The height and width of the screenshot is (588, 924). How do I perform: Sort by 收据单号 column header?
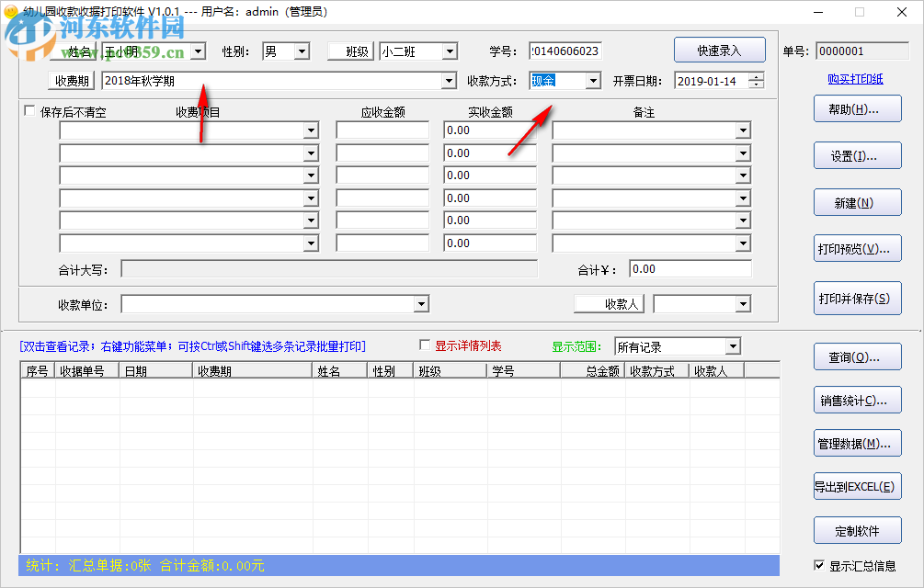click(x=87, y=371)
